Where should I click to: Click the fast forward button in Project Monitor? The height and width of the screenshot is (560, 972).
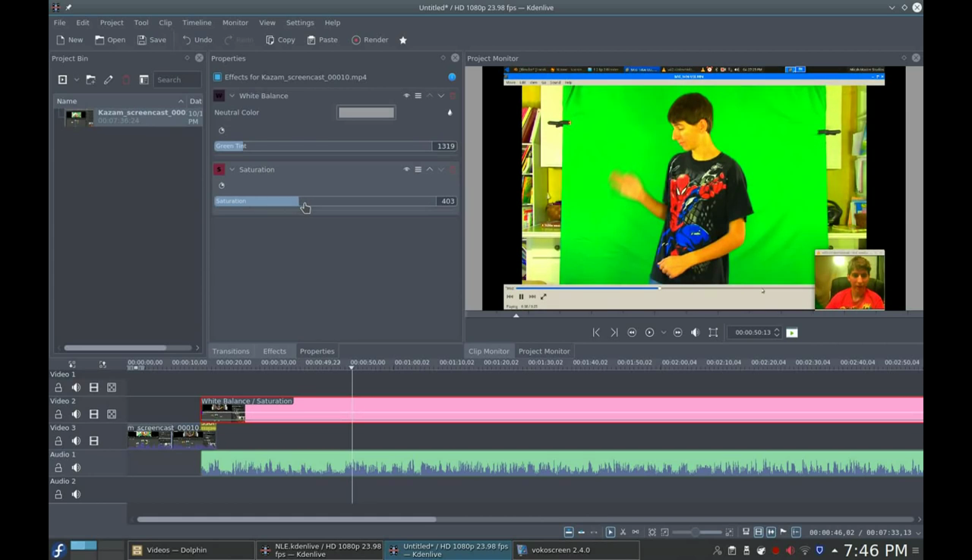[677, 332]
